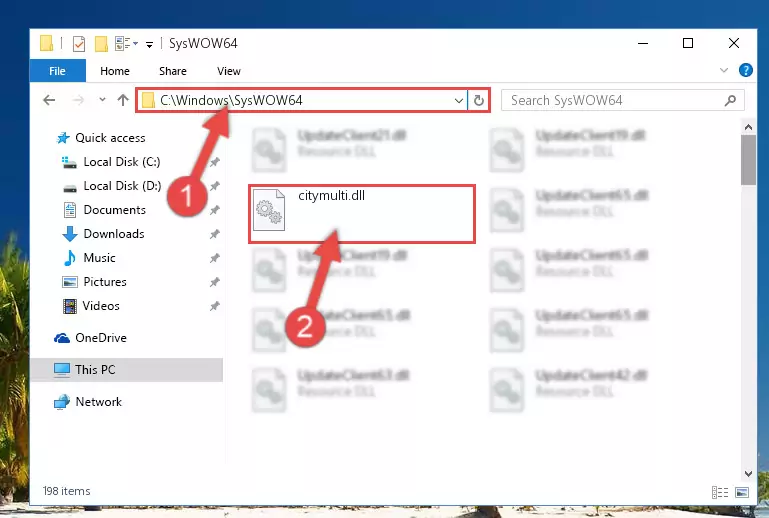Click the address bar path C:\Windows\SysWOW64
Screen dimensions: 769x518
pos(231,101)
